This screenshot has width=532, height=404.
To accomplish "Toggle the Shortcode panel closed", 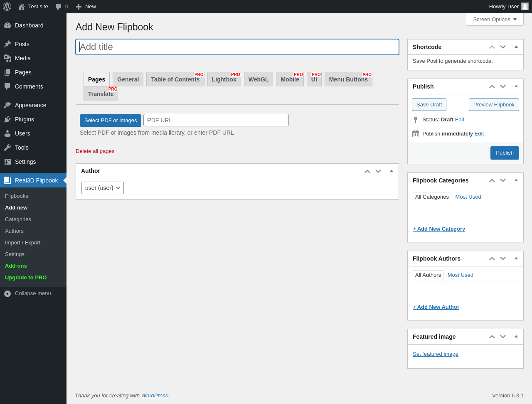I will [516, 47].
